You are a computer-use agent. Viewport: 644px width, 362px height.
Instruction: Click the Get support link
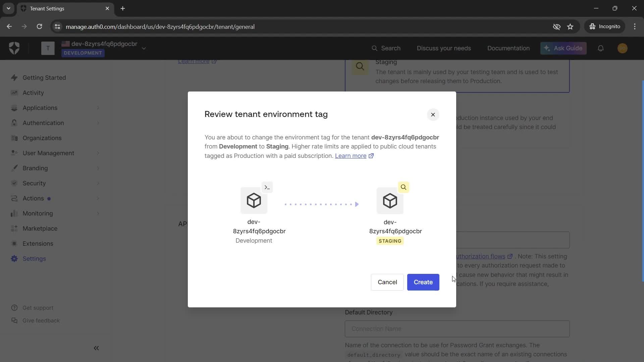(38, 308)
